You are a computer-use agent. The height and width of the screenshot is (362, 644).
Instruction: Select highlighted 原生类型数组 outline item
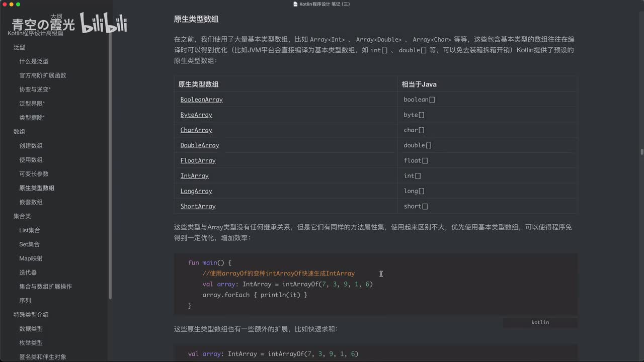(x=37, y=188)
